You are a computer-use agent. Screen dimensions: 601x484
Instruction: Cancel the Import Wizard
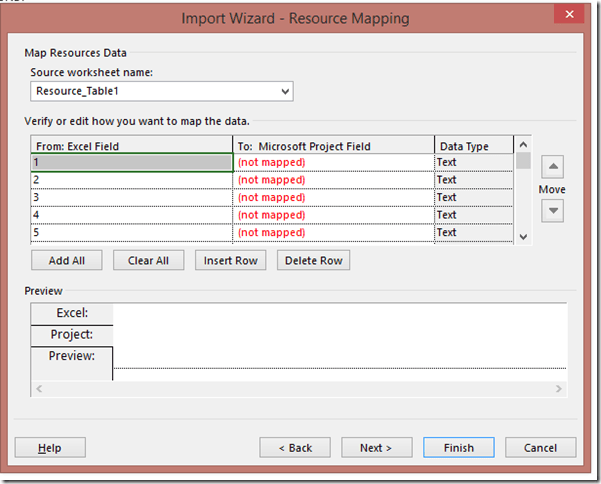click(540, 448)
